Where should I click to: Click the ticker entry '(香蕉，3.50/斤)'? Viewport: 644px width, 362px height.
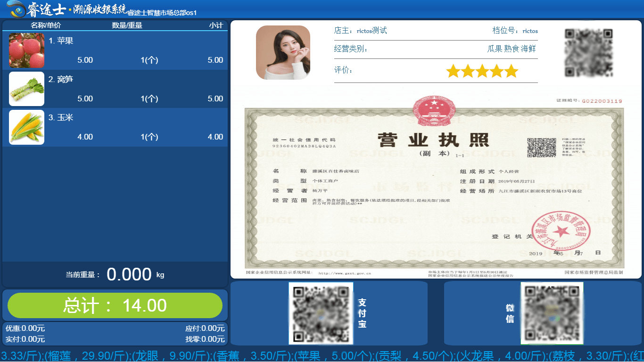coord(252,355)
